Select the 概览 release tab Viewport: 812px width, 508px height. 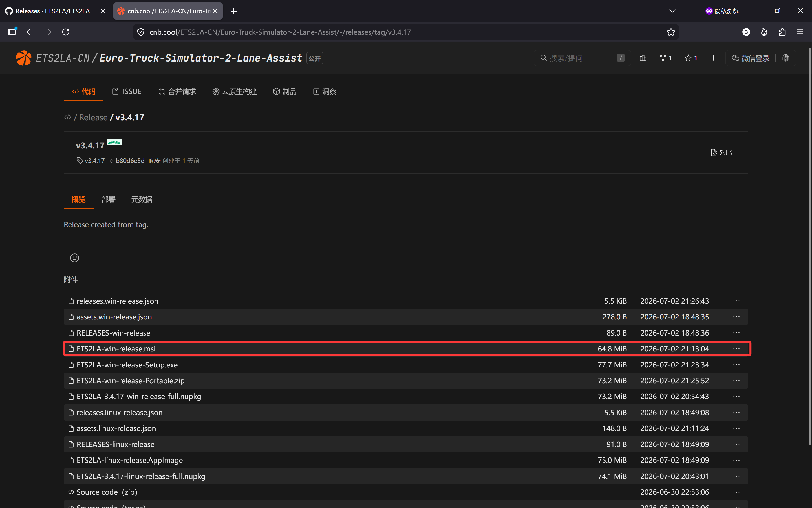[78, 200]
